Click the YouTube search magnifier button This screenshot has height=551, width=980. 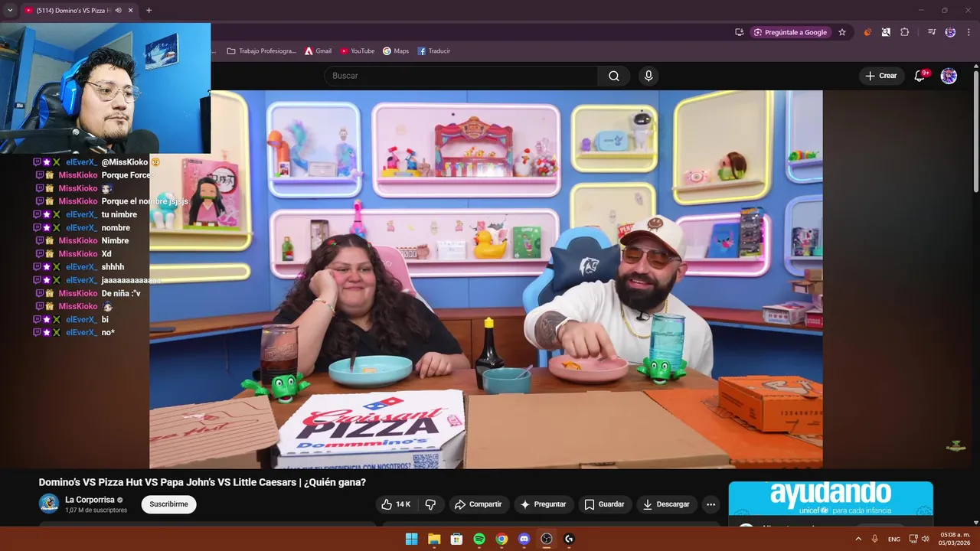coord(614,76)
